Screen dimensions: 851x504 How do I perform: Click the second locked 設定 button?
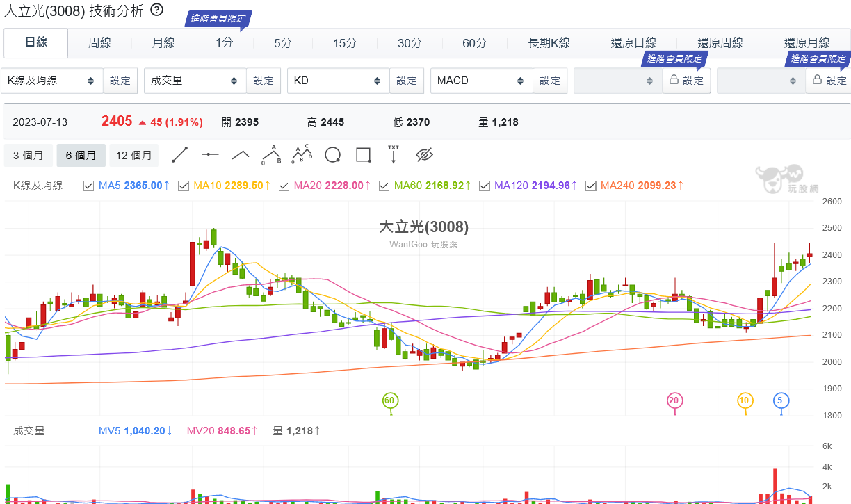pyautogui.click(x=829, y=81)
